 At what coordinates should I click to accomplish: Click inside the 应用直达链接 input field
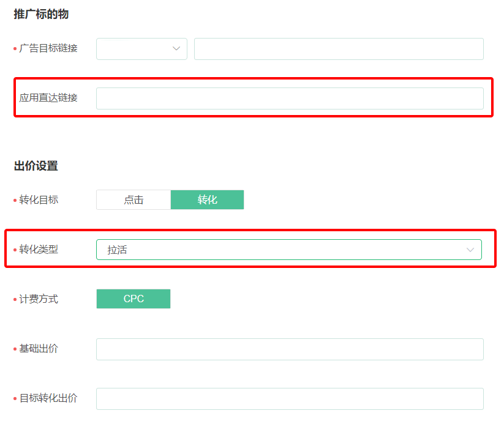pyautogui.click(x=290, y=98)
